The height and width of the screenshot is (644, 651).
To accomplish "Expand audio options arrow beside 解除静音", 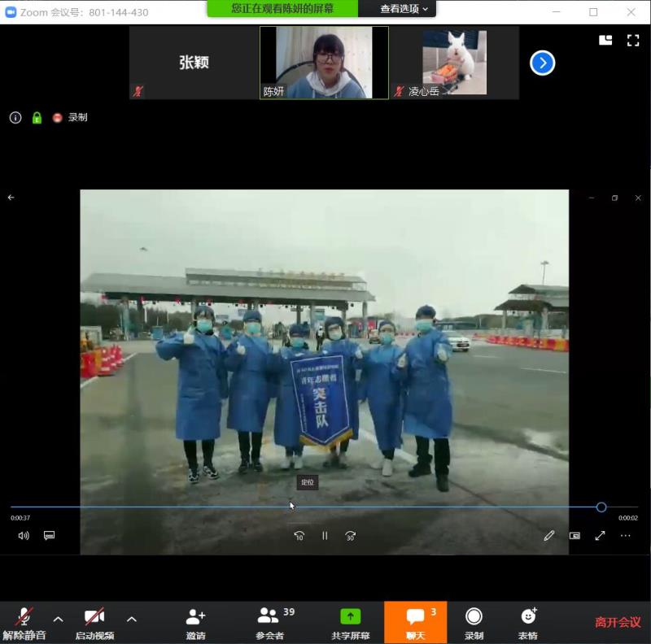I will [x=58, y=619].
